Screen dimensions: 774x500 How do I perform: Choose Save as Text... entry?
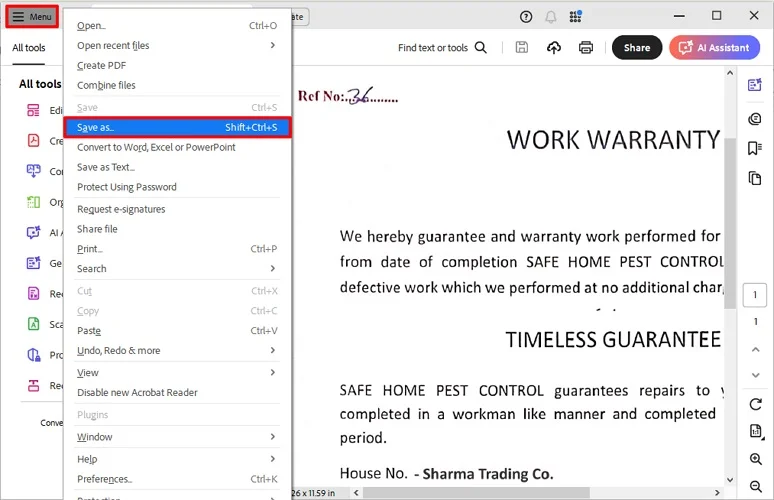click(177, 167)
